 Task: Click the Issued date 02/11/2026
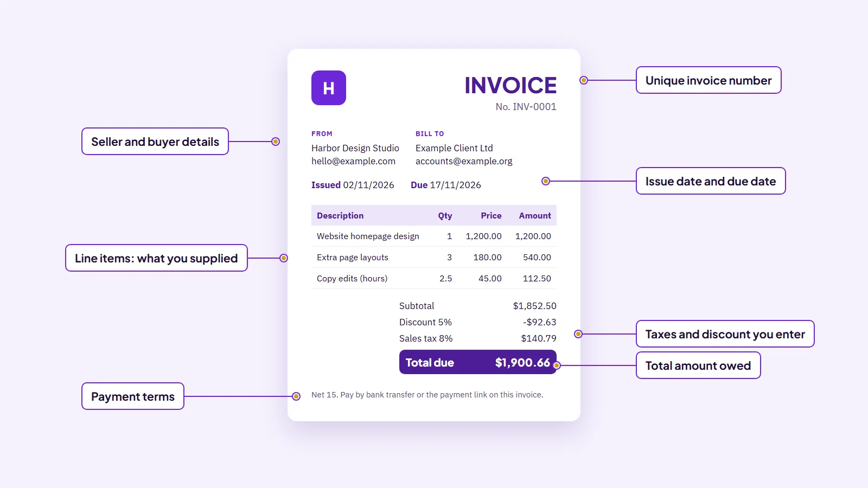click(368, 185)
